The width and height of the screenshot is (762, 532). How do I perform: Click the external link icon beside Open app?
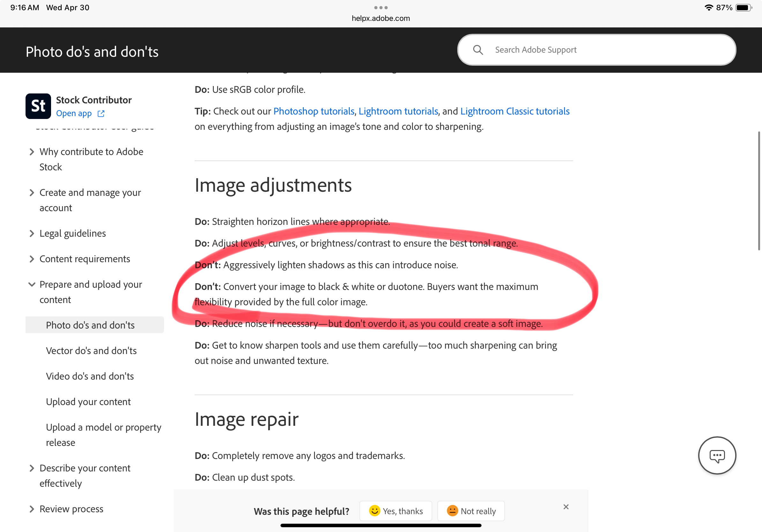[x=101, y=114]
